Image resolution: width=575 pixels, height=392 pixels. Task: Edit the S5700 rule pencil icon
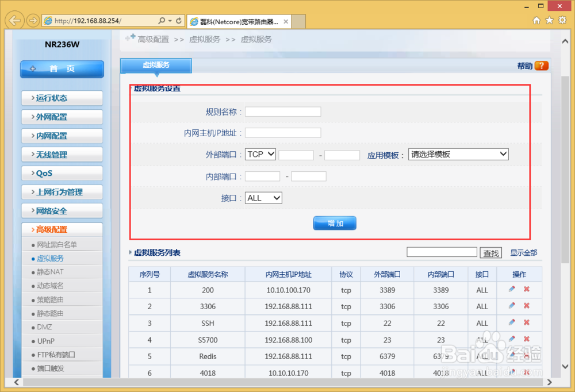512,339
